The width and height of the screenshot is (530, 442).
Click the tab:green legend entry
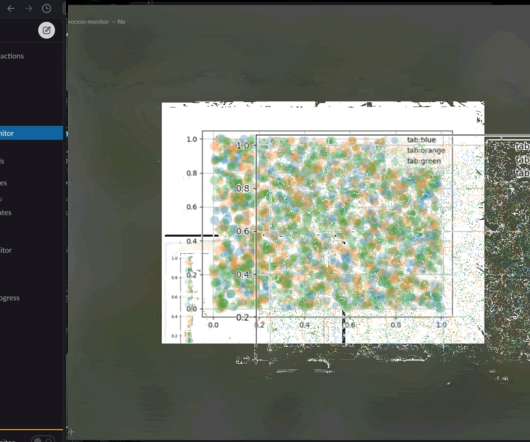tap(424, 161)
